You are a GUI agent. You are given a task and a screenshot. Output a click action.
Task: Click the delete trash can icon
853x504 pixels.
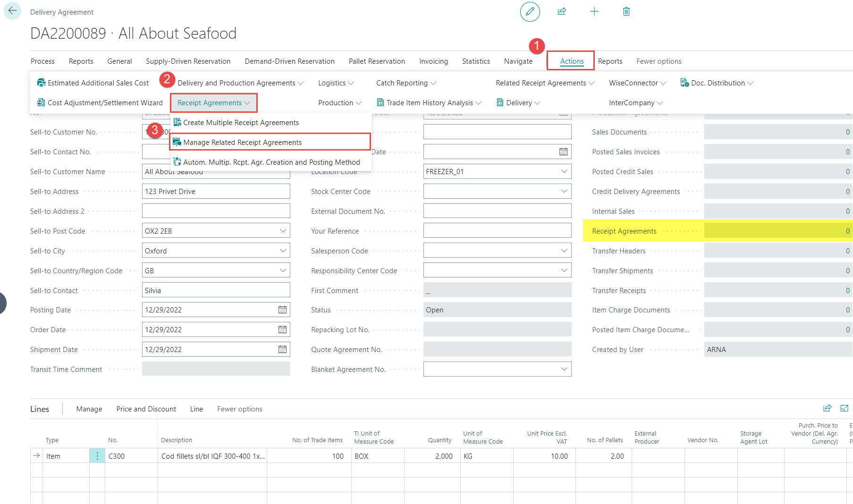point(626,12)
